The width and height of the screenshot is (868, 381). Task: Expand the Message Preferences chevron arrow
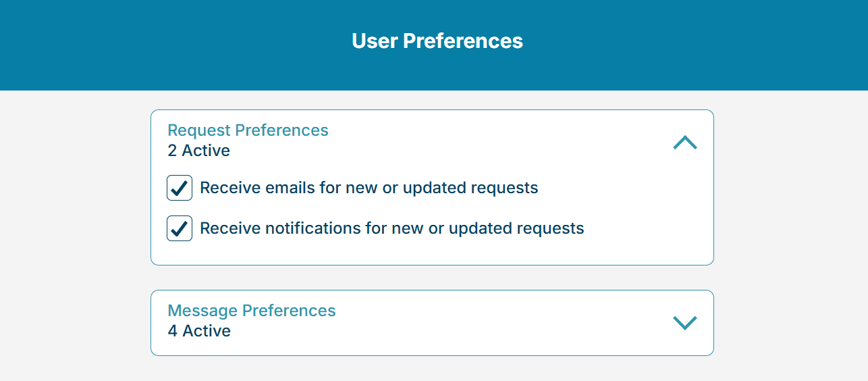click(684, 323)
